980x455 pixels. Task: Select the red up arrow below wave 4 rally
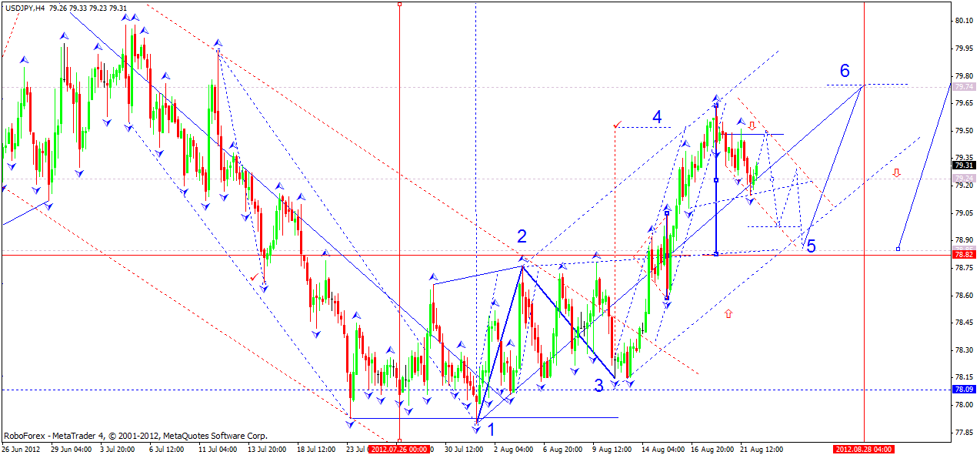pyautogui.click(x=728, y=313)
